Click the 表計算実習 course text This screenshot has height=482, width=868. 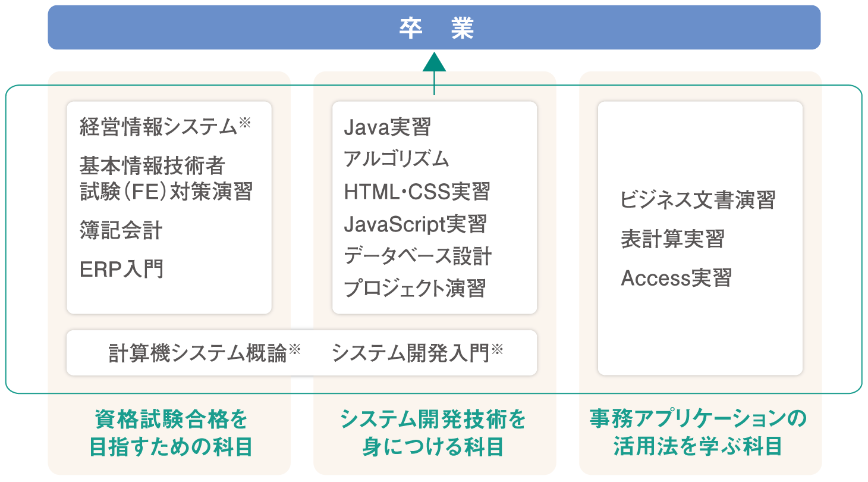672,239
